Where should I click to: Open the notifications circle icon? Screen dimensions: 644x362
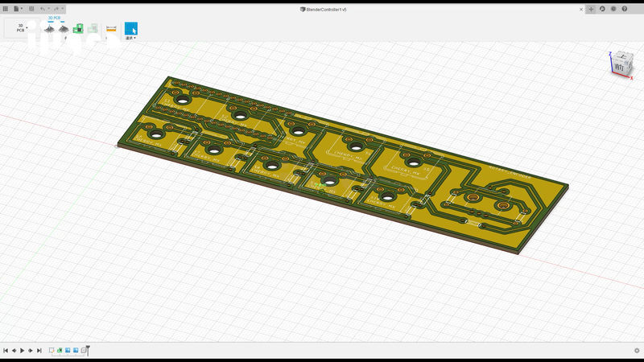coord(613,9)
